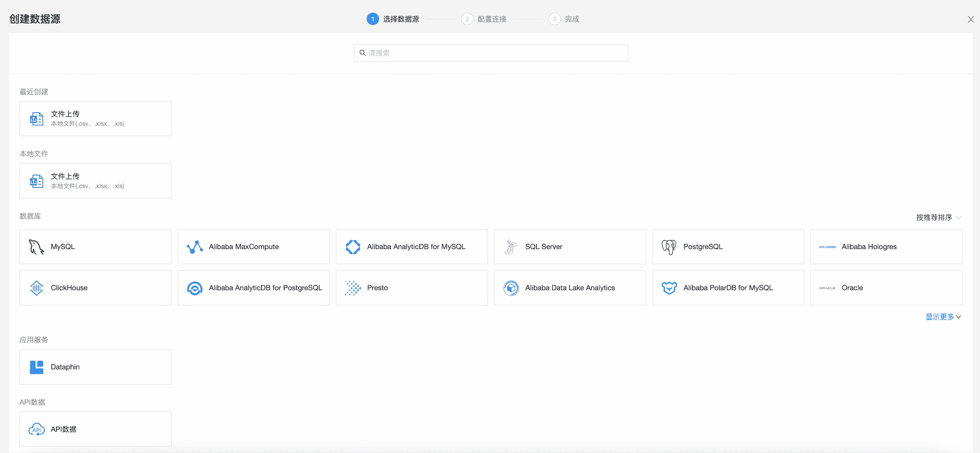
Task: Choose Oracle label text
Action: click(852, 288)
